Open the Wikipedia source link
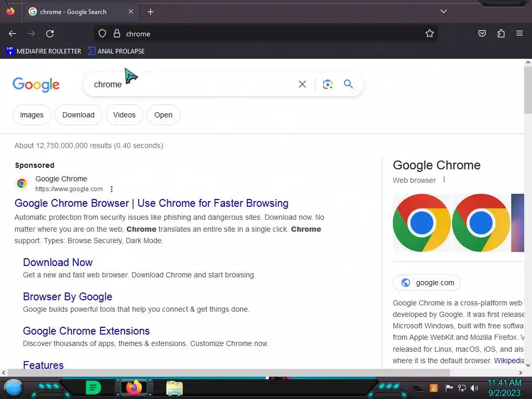The height and width of the screenshot is (399, 532). point(509,361)
